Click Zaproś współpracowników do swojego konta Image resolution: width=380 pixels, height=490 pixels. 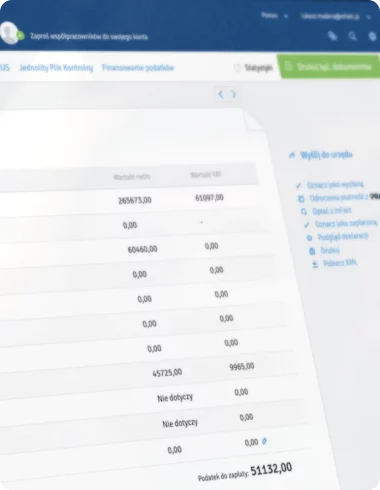[x=89, y=36]
